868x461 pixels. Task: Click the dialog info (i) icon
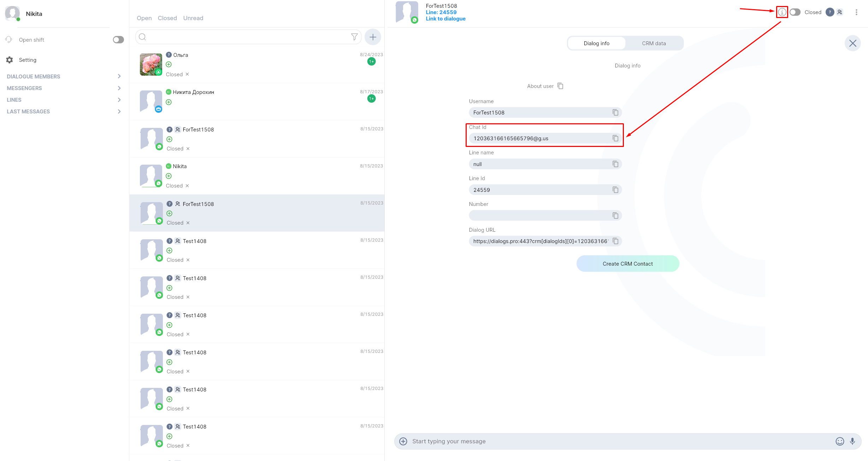coord(782,12)
